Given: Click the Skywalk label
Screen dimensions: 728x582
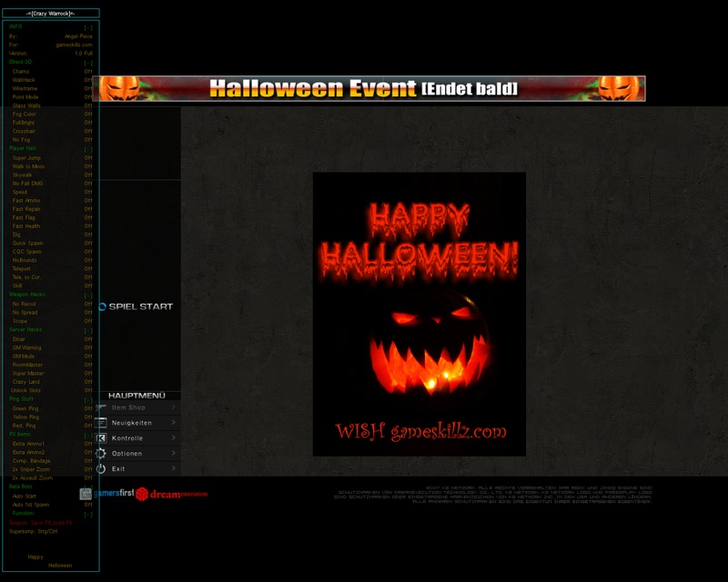Looking at the screenshot, I should (22, 175).
